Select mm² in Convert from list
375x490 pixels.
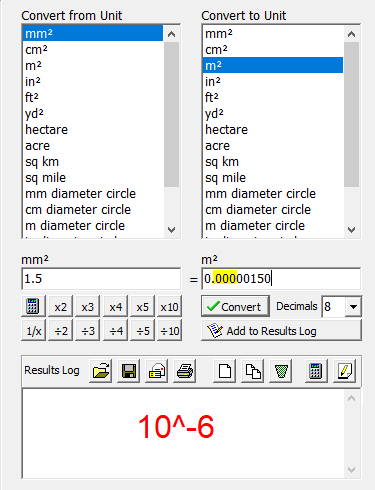point(93,33)
